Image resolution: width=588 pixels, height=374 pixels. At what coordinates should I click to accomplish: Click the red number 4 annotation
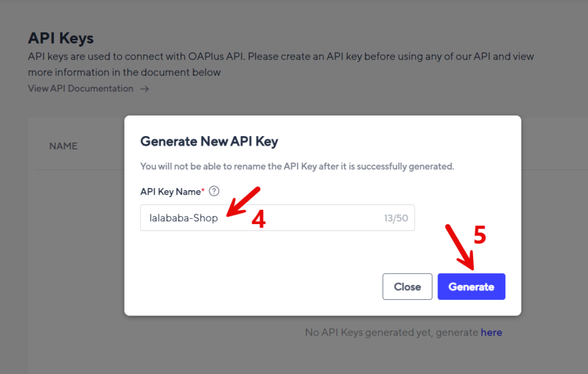[258, 219]
